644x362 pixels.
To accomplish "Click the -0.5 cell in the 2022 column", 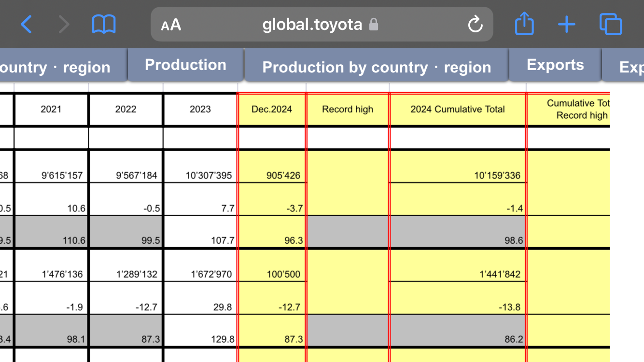I will [126, 199].
